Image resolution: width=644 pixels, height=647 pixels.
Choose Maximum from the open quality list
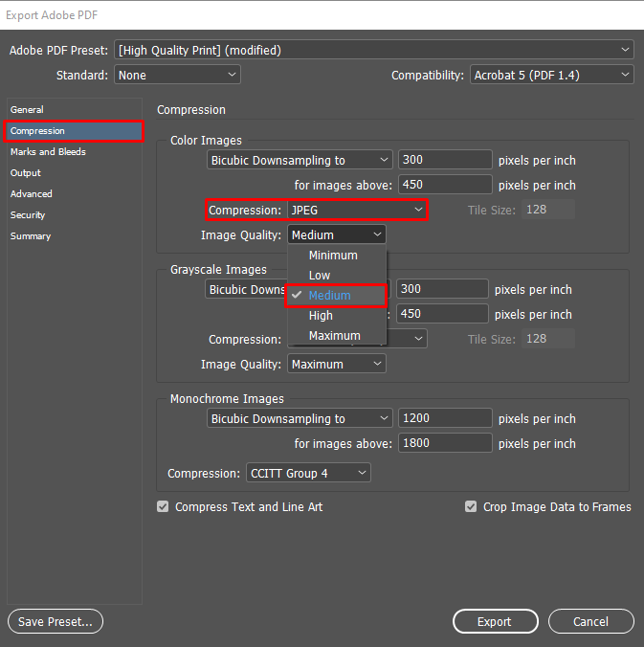pyautogui.click(x=337, y=336)
